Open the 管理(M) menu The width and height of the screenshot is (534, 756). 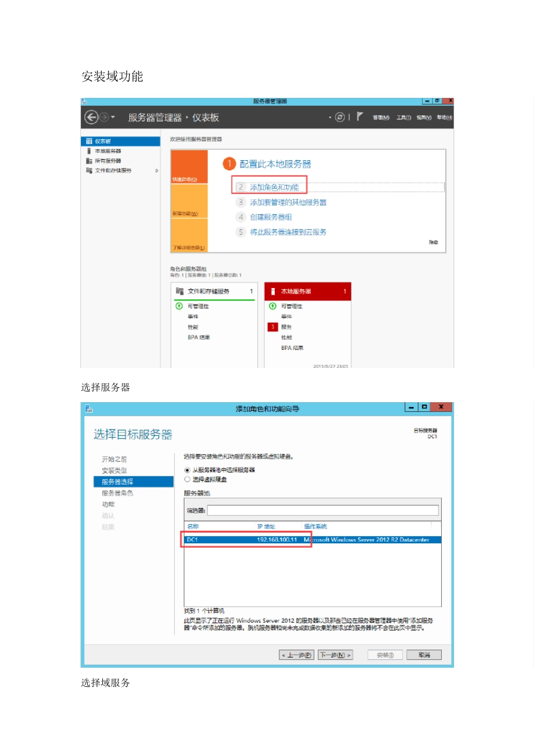(381, 118)
